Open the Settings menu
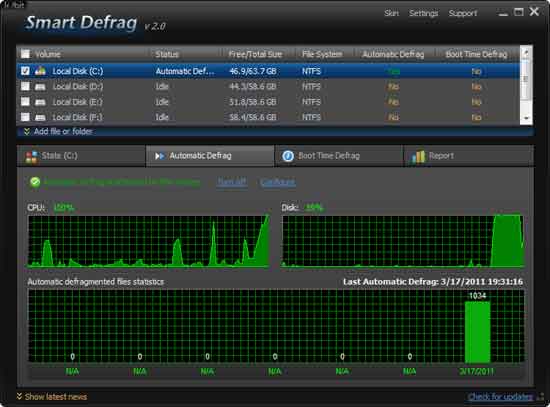 pyautogui.click(x=424, y=13)
